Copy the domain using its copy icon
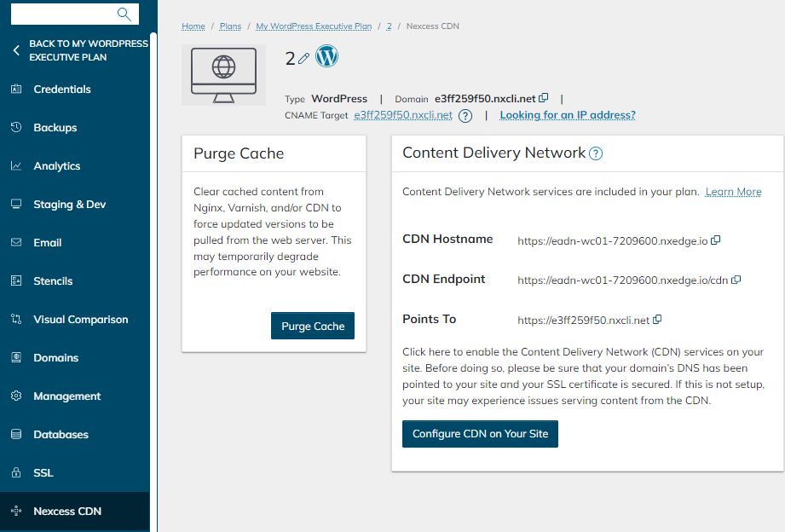The width and height of the screenshot is (785, 532). tap(543, 98)
